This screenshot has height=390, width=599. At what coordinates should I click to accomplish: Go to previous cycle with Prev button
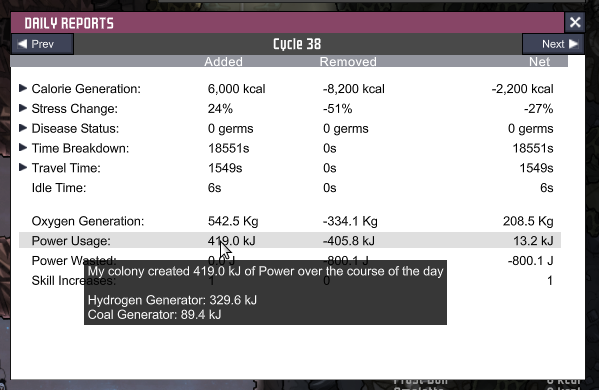pyautogui.click(x=42, y=44)
